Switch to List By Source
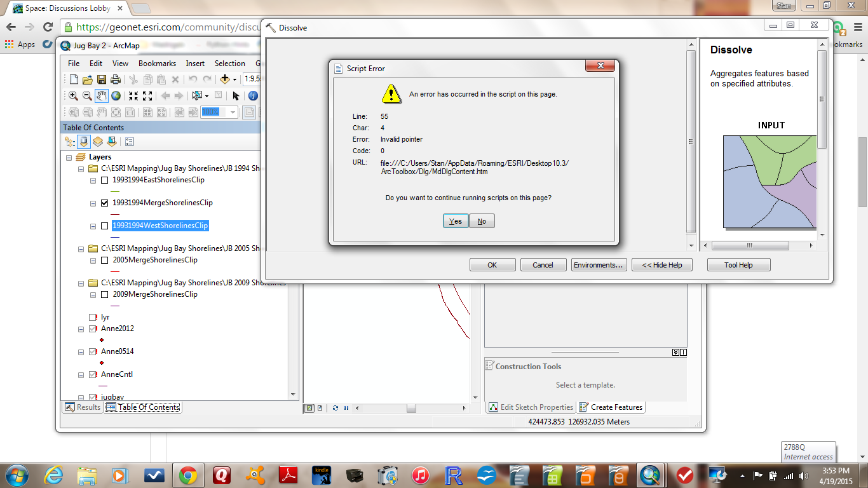Image resolution: width=868 pixels, height=488 pixels. click(84, 142)
